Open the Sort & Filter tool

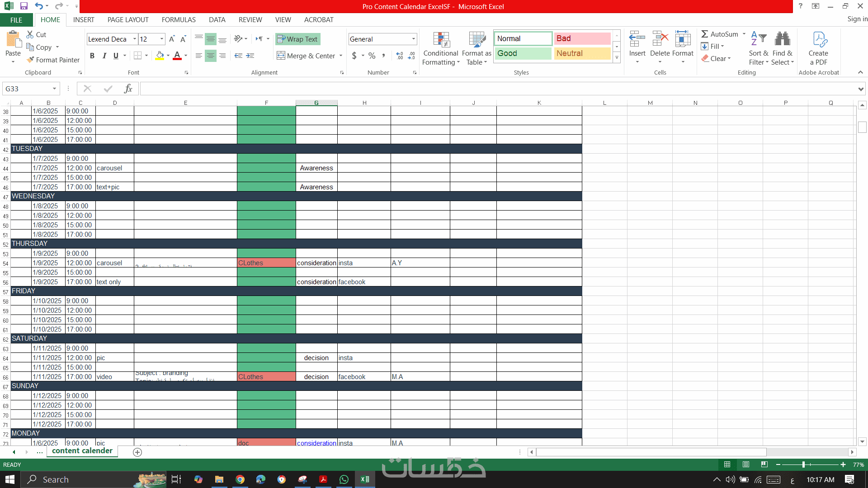(x=758, y=39)
